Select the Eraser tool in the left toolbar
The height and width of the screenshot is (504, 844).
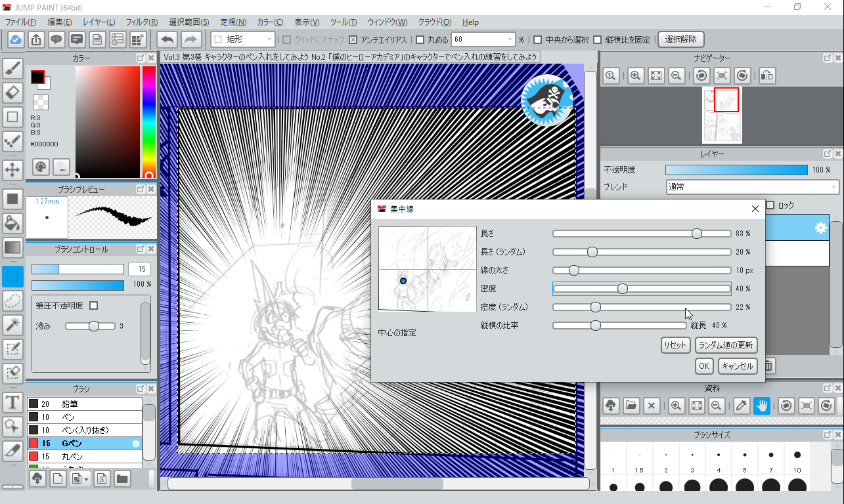pos(12,92)
